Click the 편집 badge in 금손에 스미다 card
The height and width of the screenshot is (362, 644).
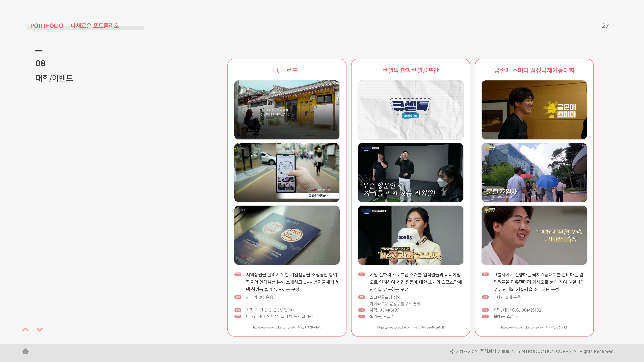485,310
